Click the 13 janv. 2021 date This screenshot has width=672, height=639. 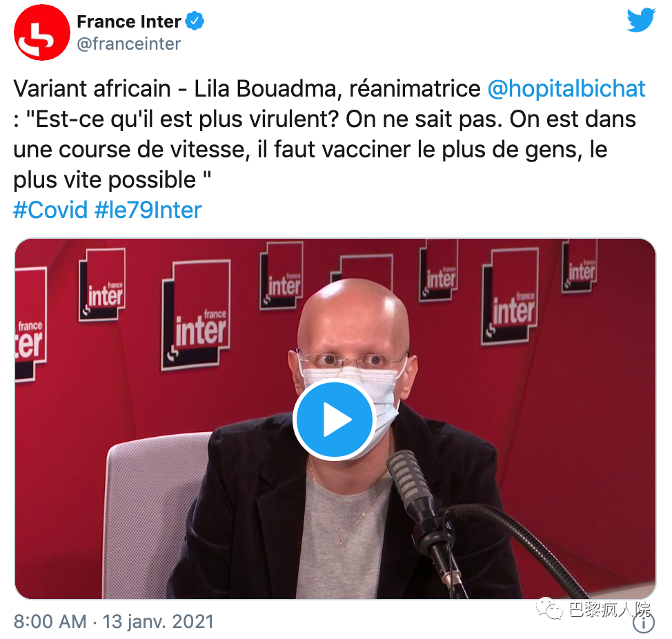pos(158,622)
